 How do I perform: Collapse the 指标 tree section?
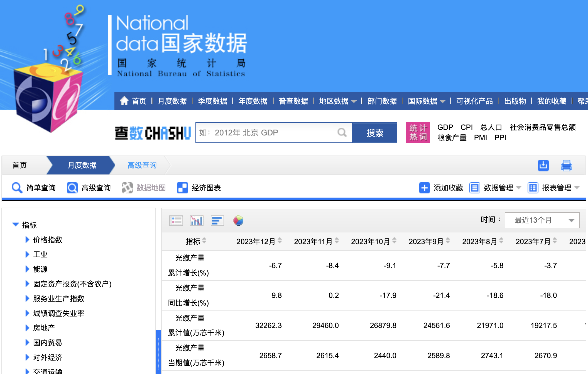point(16,224)
